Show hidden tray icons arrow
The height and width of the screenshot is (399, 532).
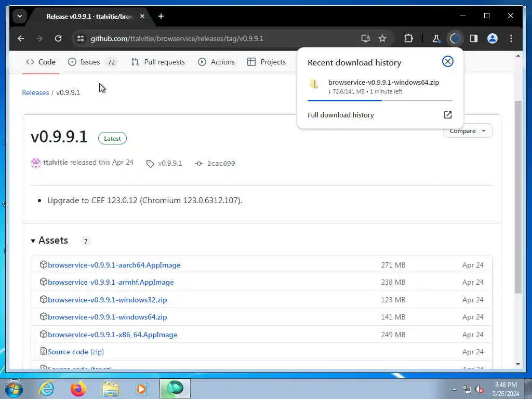coord(454,390)
